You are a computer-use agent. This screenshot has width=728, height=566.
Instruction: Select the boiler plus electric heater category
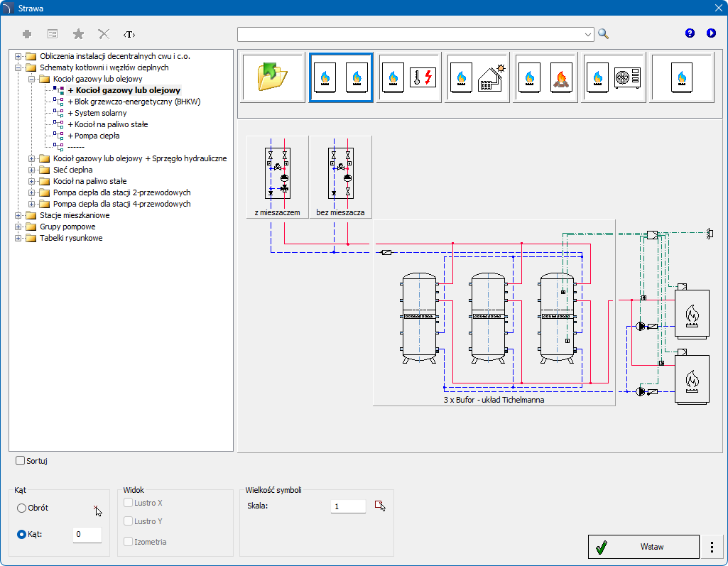pos(410,77)
